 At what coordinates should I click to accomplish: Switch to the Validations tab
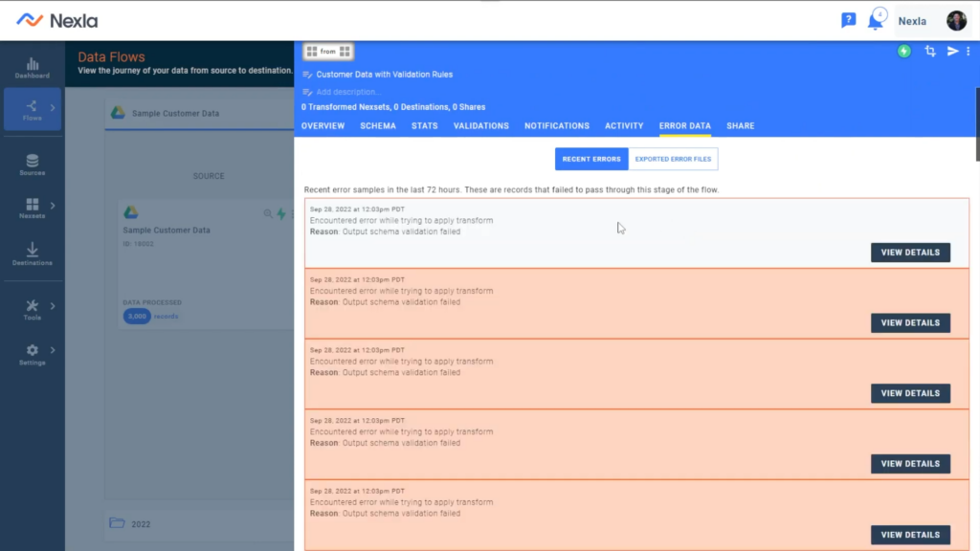tap(481, 126)
